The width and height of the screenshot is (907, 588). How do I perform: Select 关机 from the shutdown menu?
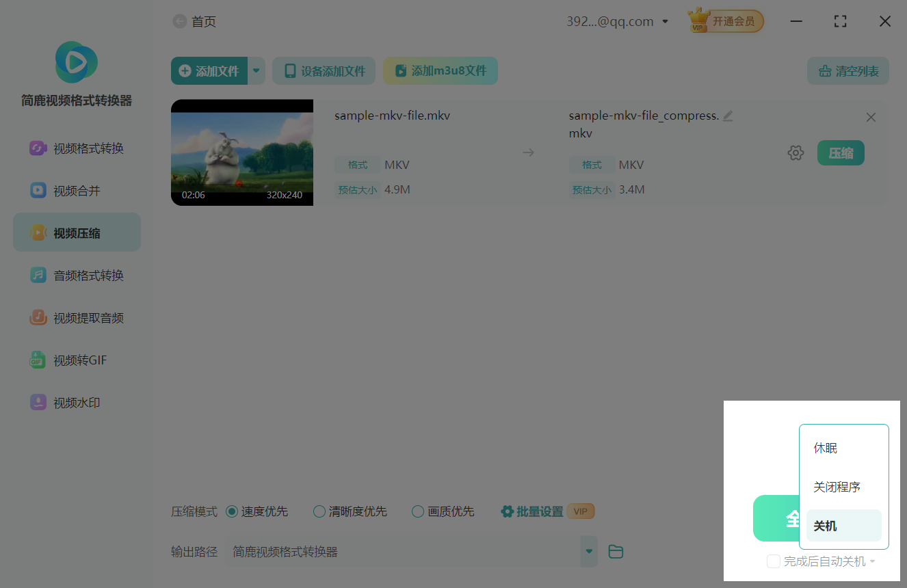point(825,525)
